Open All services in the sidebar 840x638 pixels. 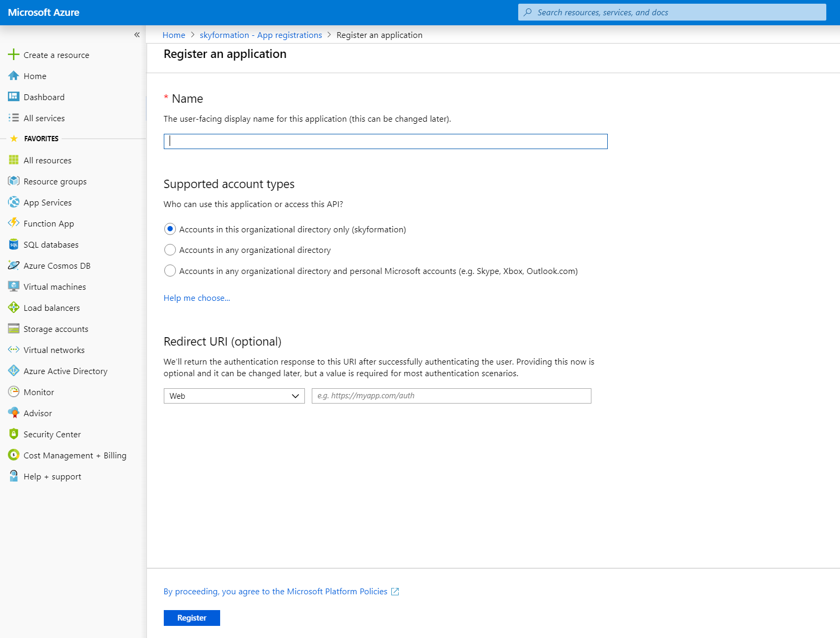point(44,118)
